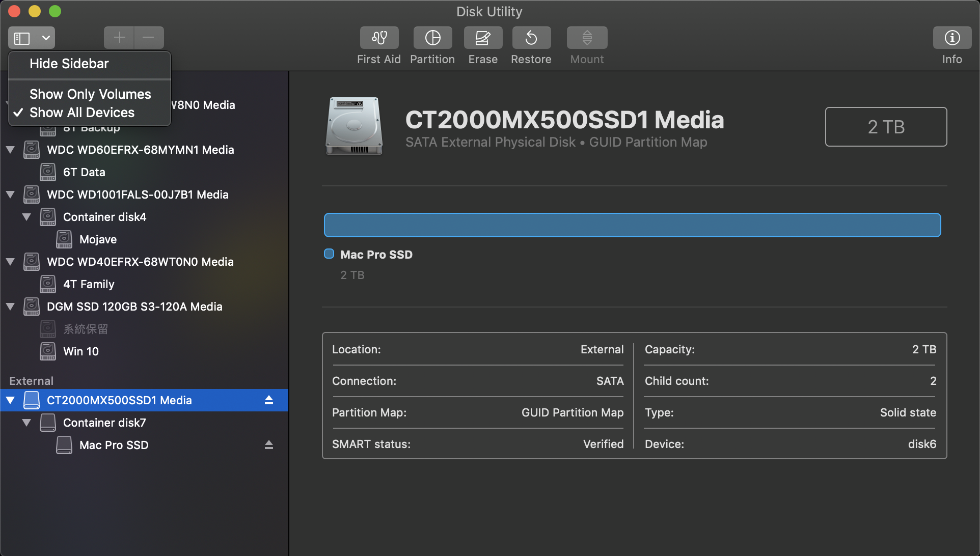Click the 2 TB capacity box
The width and height of the screenshot is (980, 556).
pos(886,127)
